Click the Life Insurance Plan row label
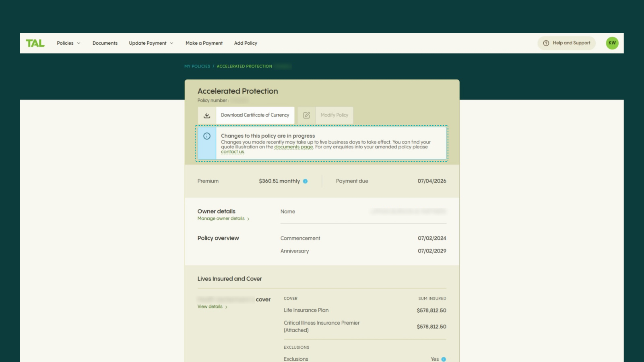 306,311
